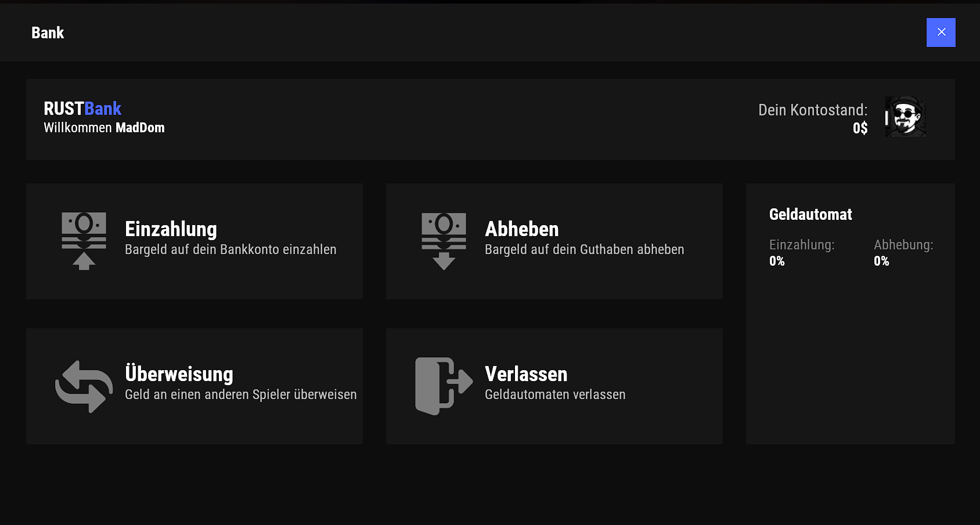Click the Abhebung 0% fee value
This screenshot has width=980, height=525.
(881, 261)
